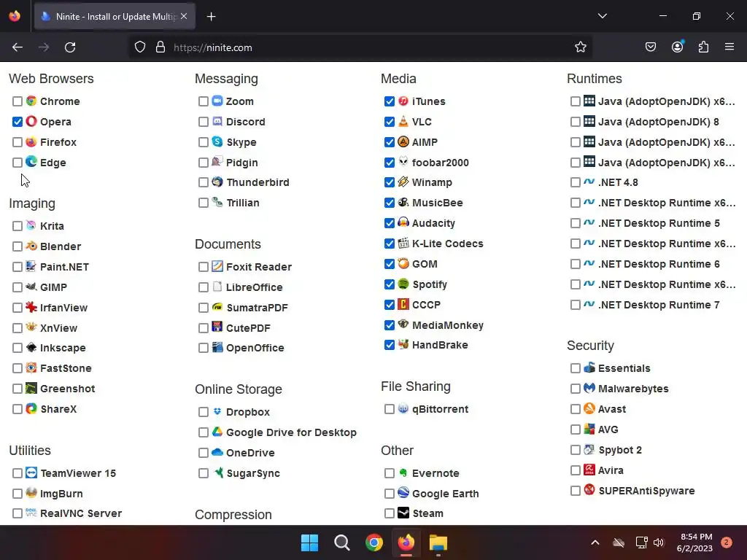Click the RealVNC Server label

81,513
